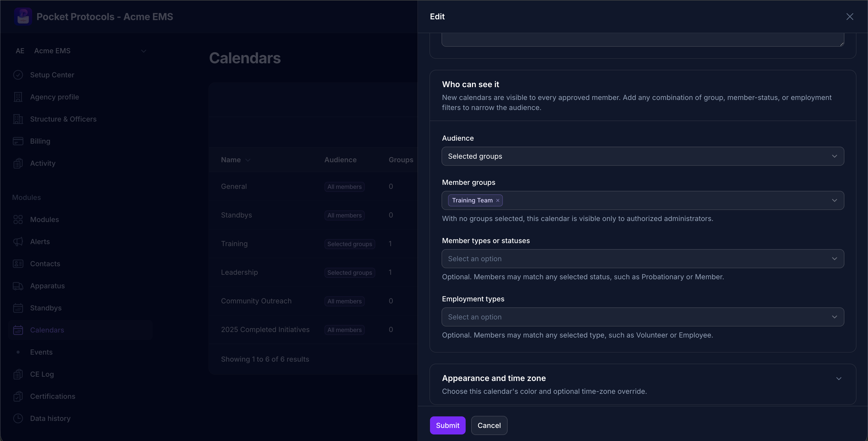Image resolution: width=868 pixels, height=441 pixels.
Task: Open Data history
Action: 50,418
